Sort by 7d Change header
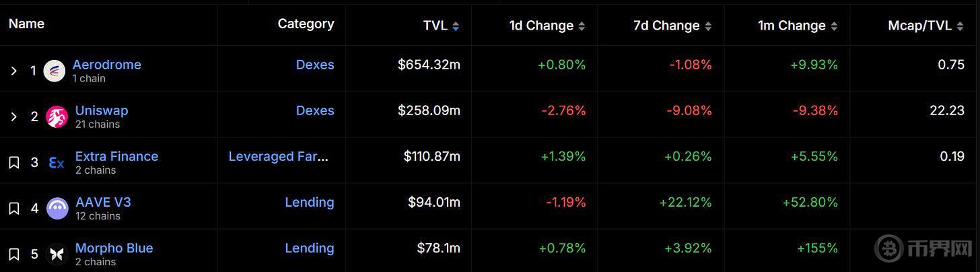The height and width of the screenshot is (272, 980). pyautogui.click(x=708, y=26)
